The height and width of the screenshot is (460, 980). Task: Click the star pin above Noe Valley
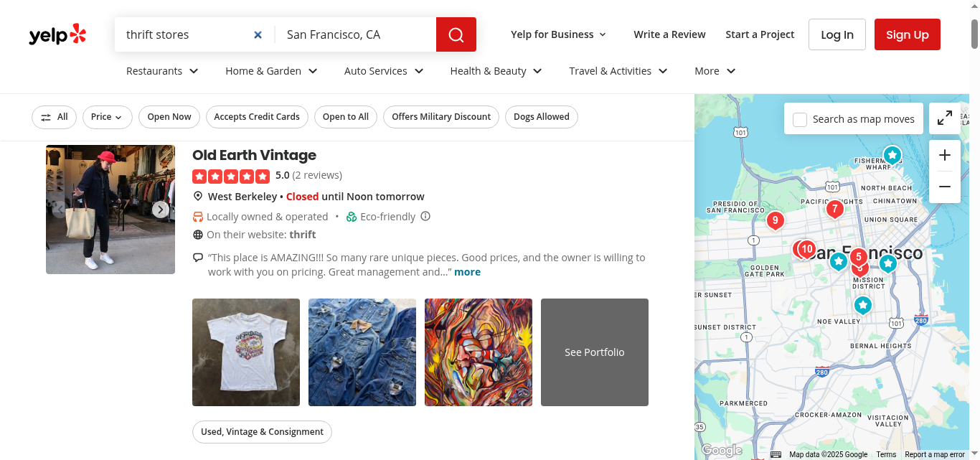pyautogui.click(x=863, y=306)
